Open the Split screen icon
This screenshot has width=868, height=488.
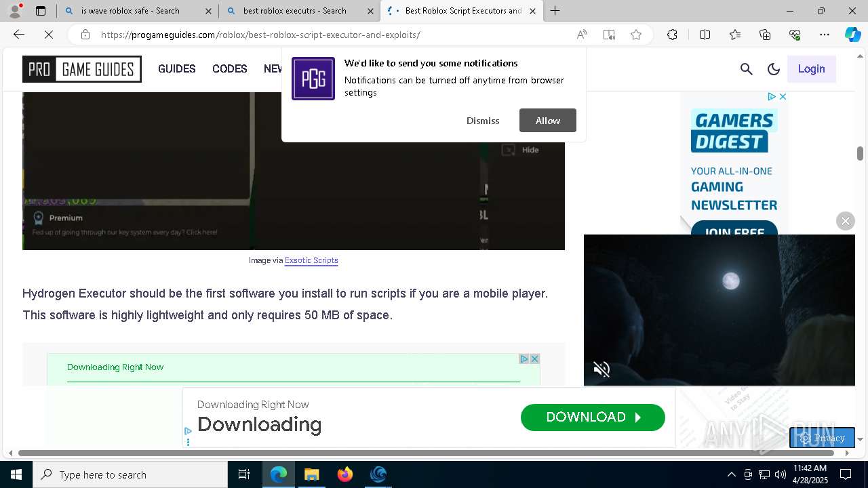tap(705, 35)
